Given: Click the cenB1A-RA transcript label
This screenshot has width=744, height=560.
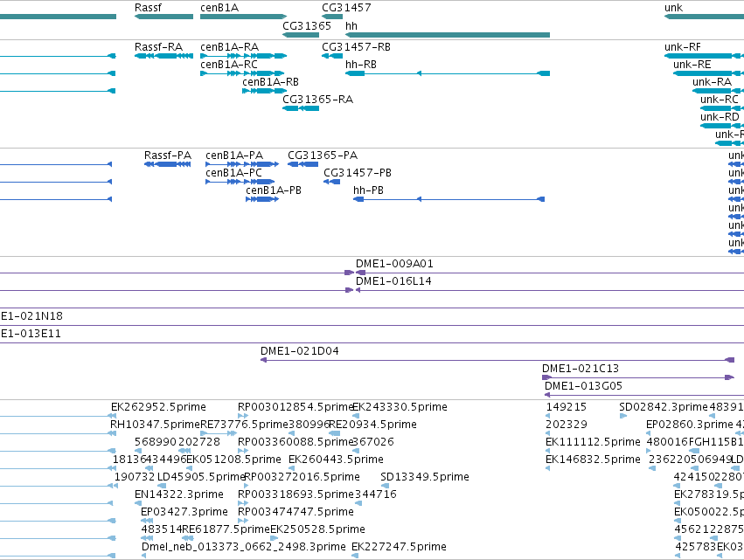Looking at the screenshot, I should 229,47.
